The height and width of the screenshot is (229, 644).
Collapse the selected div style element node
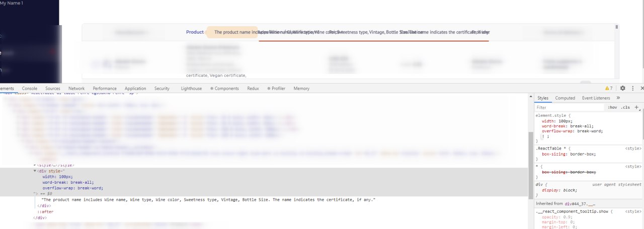pyautogui.click(x=35, y=171)
